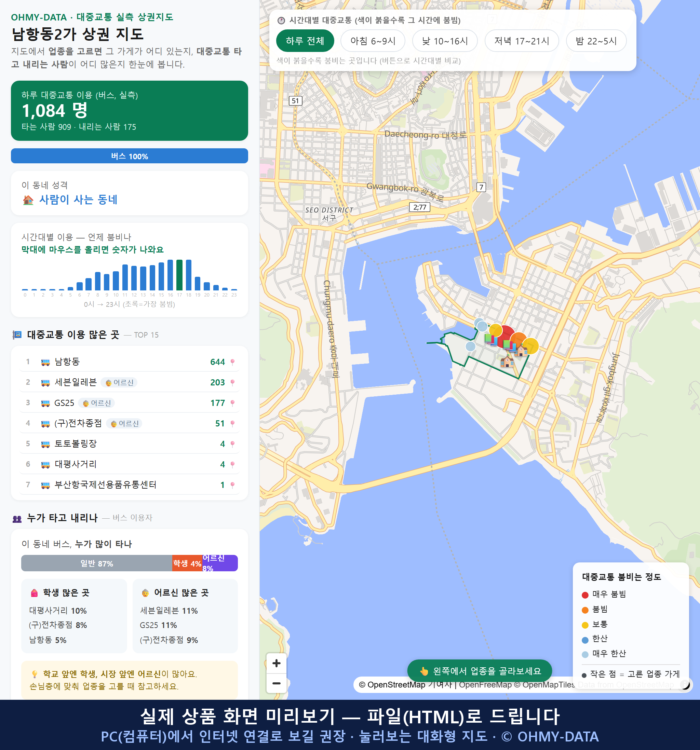Screen dimensions: 700x750
Task: Zoom out with the map minus button
Action: coord(276,683)
